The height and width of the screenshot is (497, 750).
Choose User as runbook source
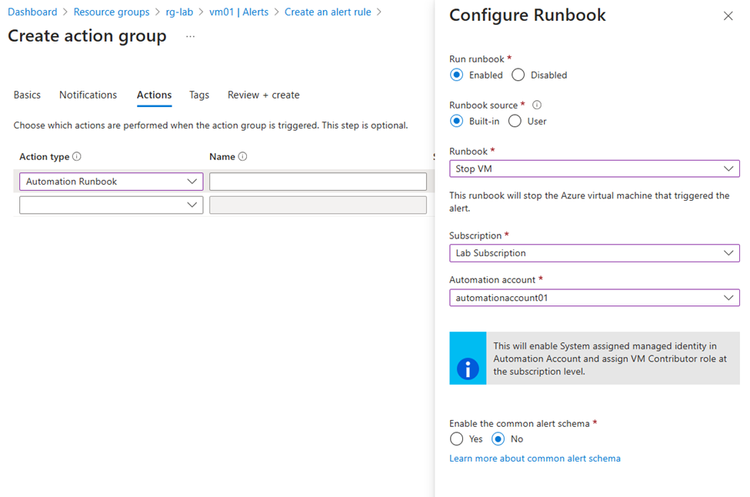[515, 121]
